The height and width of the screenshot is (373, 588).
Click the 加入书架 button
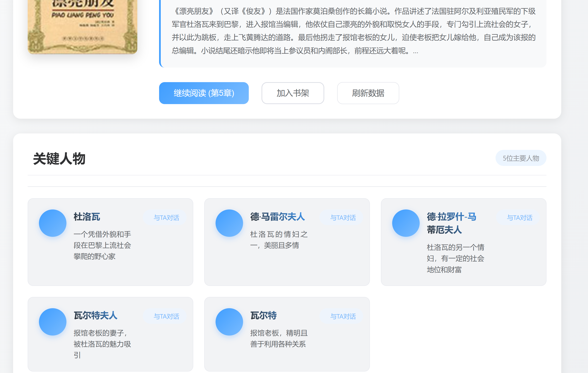click(x=293, y=93)
